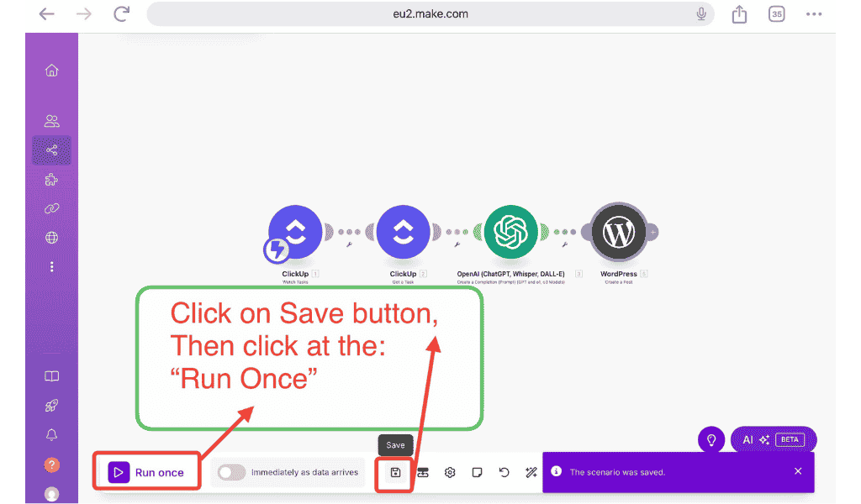Click the info icon in saved notification
This screenshot has width=861, height=504.
(557, 471)
